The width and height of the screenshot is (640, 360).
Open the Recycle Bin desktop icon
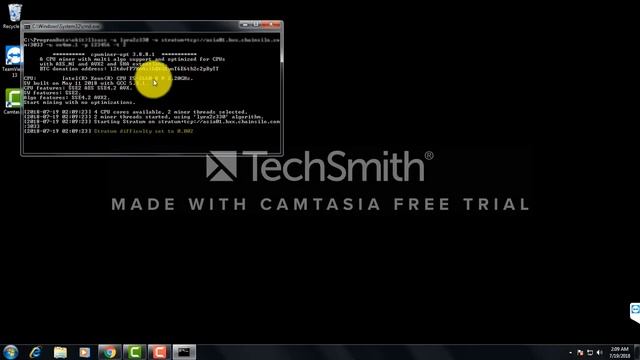point(13,16)
